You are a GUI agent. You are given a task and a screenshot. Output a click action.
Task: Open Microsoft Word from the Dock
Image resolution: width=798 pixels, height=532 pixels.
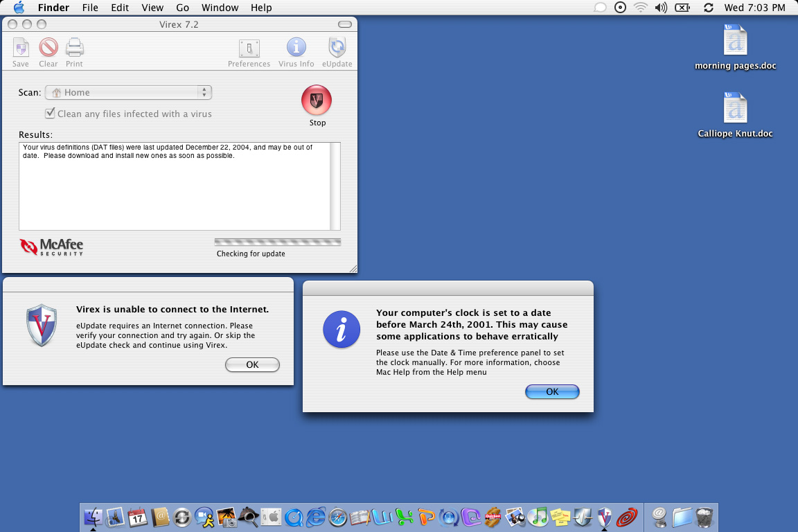pyautogui.click(x=382, y=517)
